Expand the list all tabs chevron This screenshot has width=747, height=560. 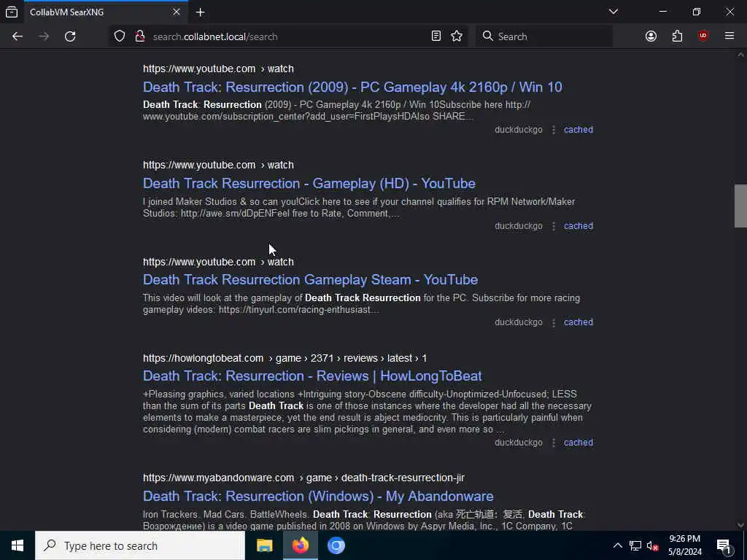tap(614, 12)
